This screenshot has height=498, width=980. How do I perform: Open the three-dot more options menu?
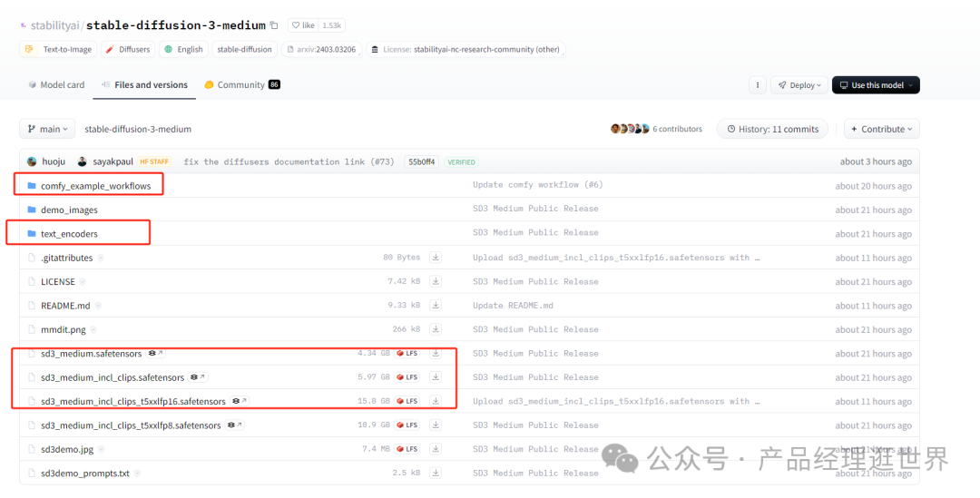pyautogui.click(x=757, y=85)
